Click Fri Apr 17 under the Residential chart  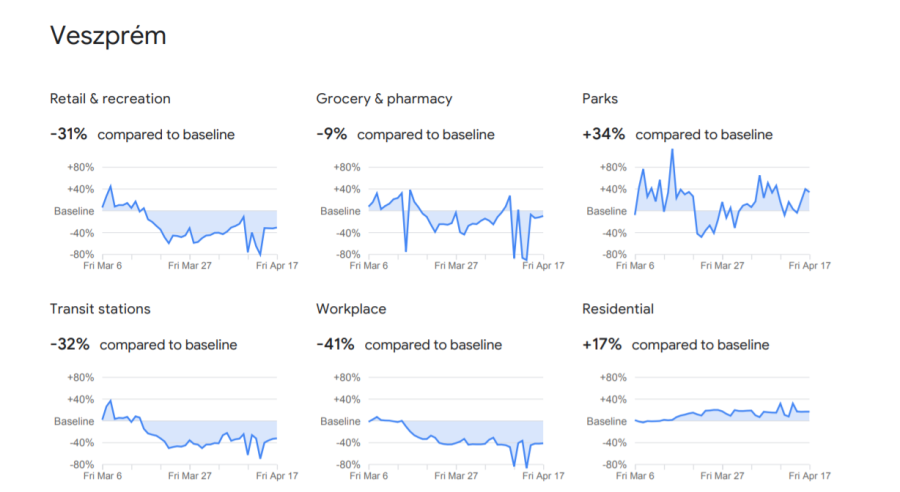[810, 476]
